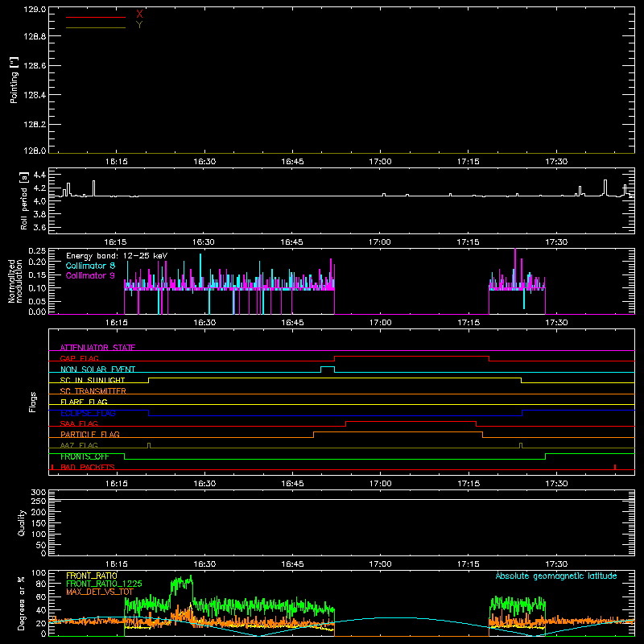Click the 0.25 tick on modulation axis
Screen dimensions: 644x644
[x=37, y=251]
